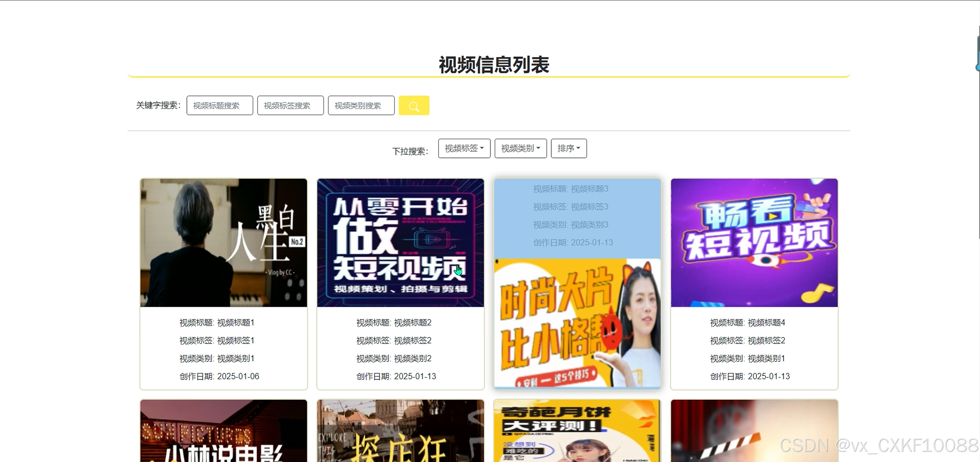The height and width of the screenshot is (462, 980).
Task: Open the 从零开始做短视频 thumbnail
Action: [x=400, y=243]
